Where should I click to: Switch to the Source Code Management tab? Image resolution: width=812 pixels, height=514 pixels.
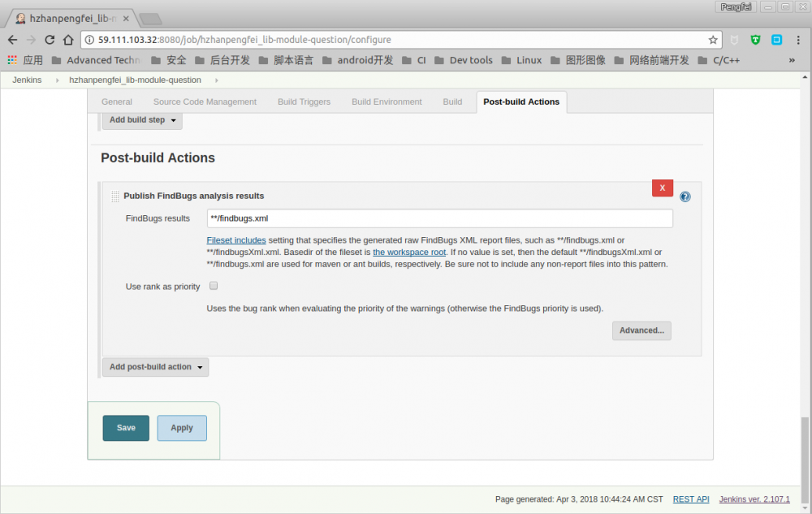[x=205, y=102]
